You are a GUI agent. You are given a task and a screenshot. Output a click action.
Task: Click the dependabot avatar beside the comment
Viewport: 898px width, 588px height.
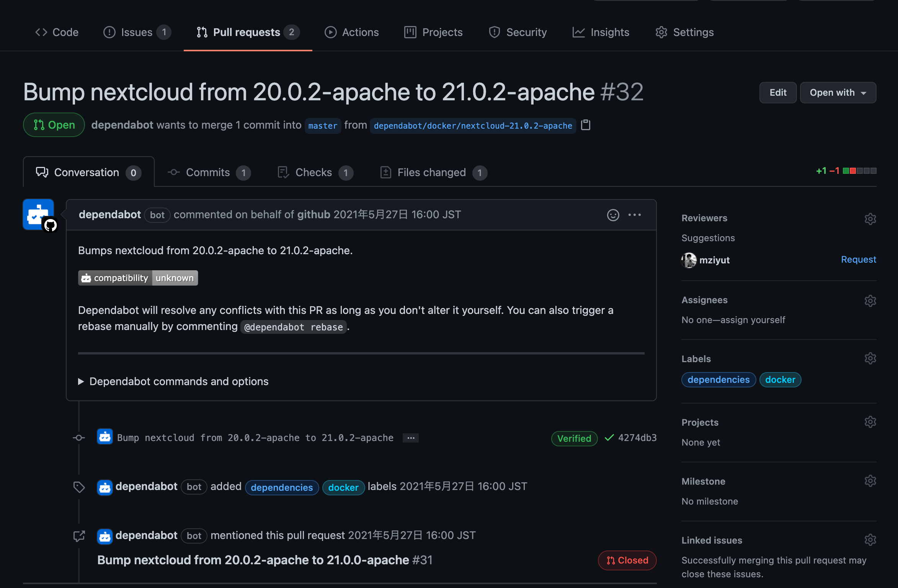pos(38,214)
